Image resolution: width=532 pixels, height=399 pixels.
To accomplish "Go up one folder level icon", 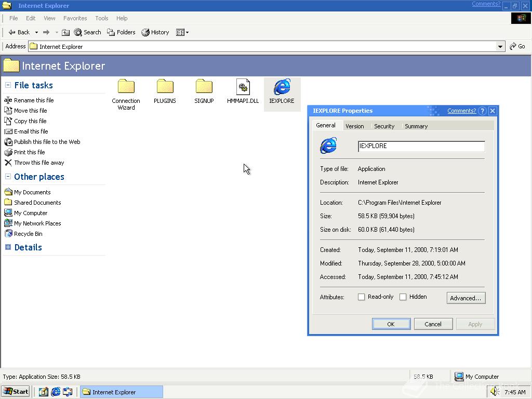I will point(66,32).
